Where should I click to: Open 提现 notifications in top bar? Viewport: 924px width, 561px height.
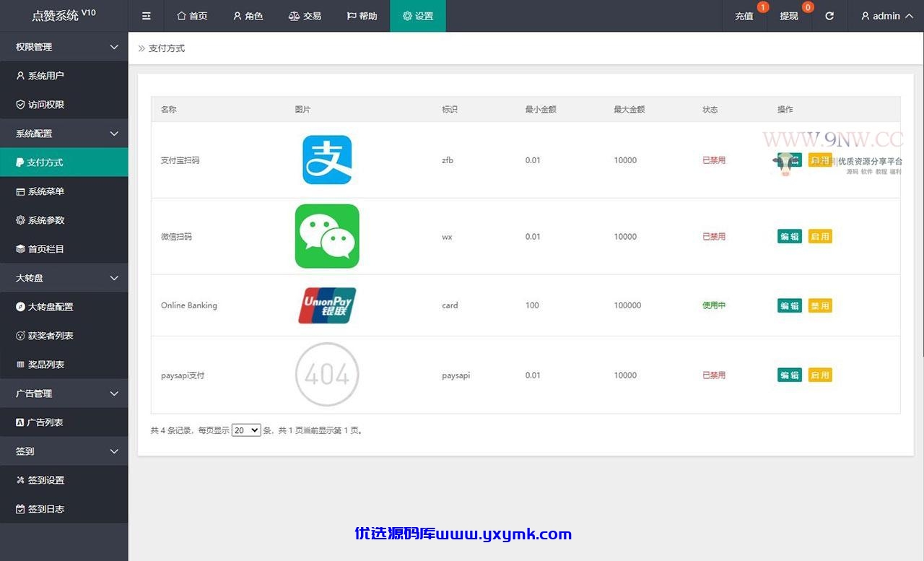coord(790,16)
